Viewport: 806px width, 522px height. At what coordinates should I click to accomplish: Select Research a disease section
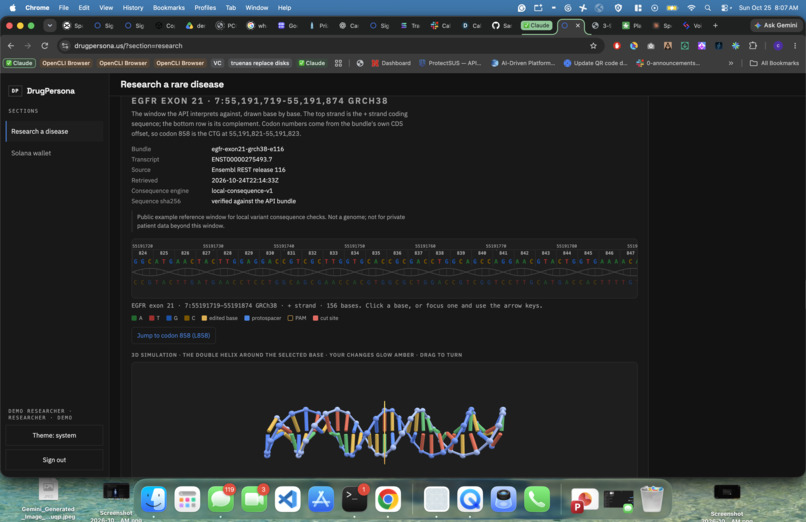(54, 132)
